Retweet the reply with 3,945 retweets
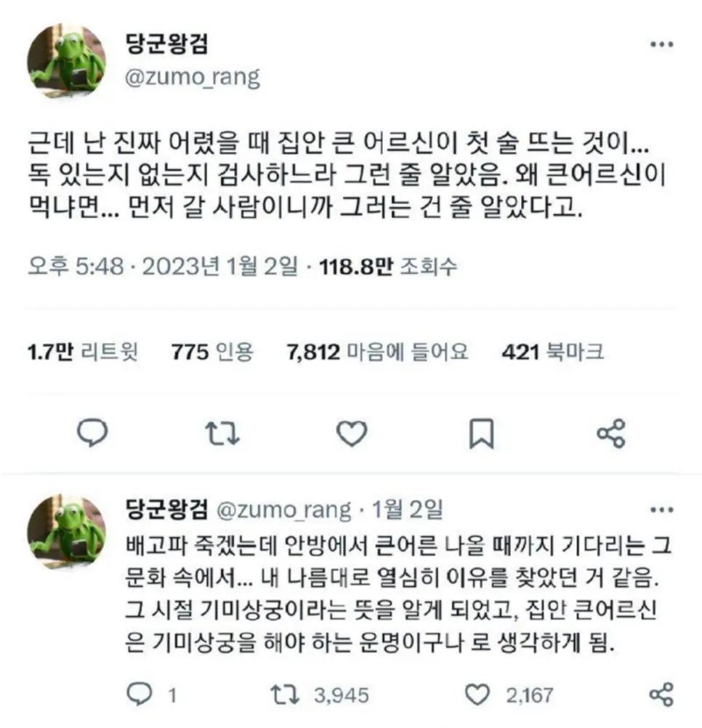Viewport: 702px width, 728px height. click(x=320, y=695)
